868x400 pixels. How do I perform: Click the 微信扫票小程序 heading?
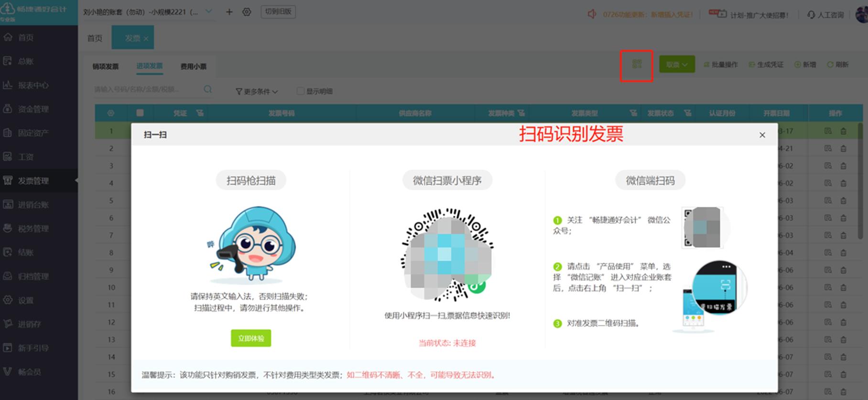coord(447,181)
